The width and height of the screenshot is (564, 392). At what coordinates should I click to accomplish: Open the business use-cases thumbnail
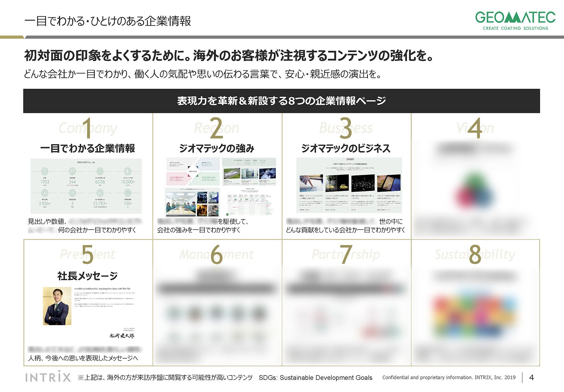click(x=349, y=185)
